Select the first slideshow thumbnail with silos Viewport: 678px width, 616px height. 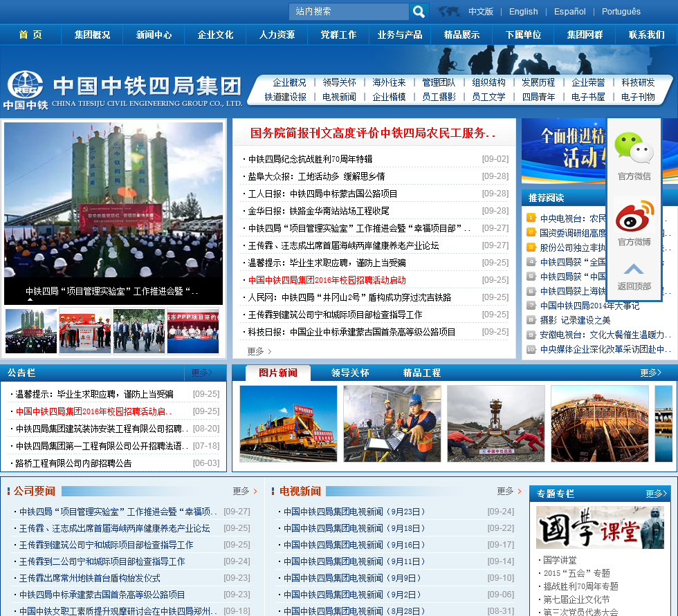coord(31,331)
